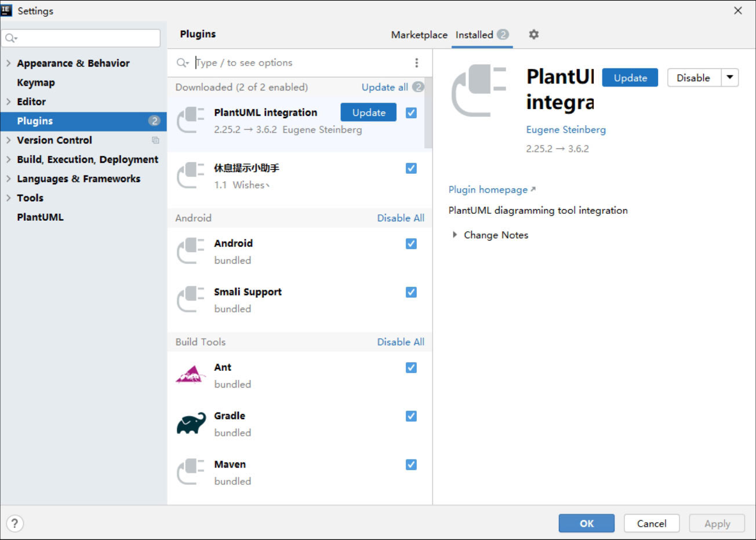Screen dimensions: 756x540
Task: Click the Smali Support plugin icon
Action: click(x=191, y=300)
